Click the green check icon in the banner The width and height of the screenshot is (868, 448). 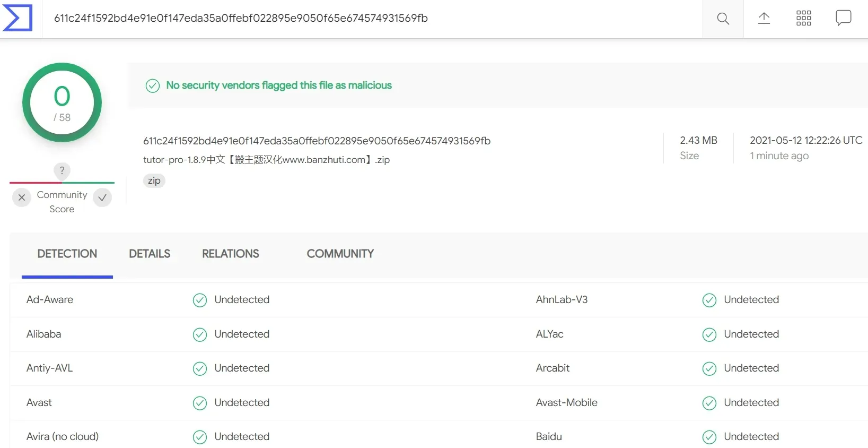pyautogui.click(x=153, y=85)
